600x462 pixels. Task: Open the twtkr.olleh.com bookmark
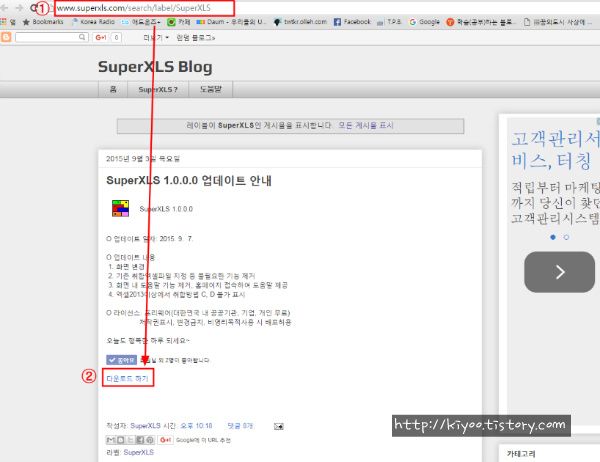300,22
